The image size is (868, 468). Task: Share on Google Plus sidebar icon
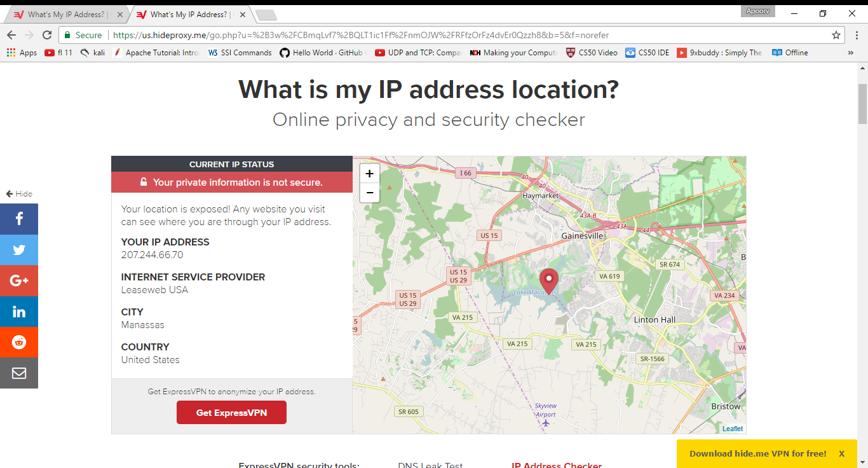19,280
